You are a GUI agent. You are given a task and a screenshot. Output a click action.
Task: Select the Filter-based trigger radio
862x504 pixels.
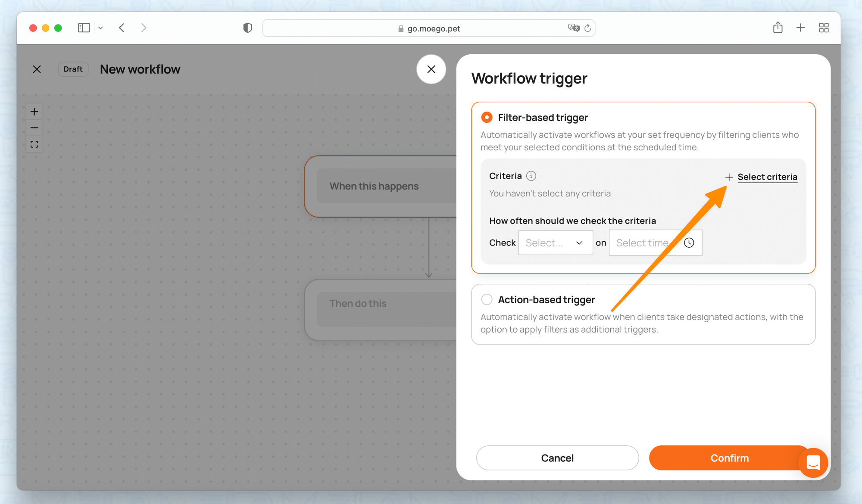[x=487, y=118]
